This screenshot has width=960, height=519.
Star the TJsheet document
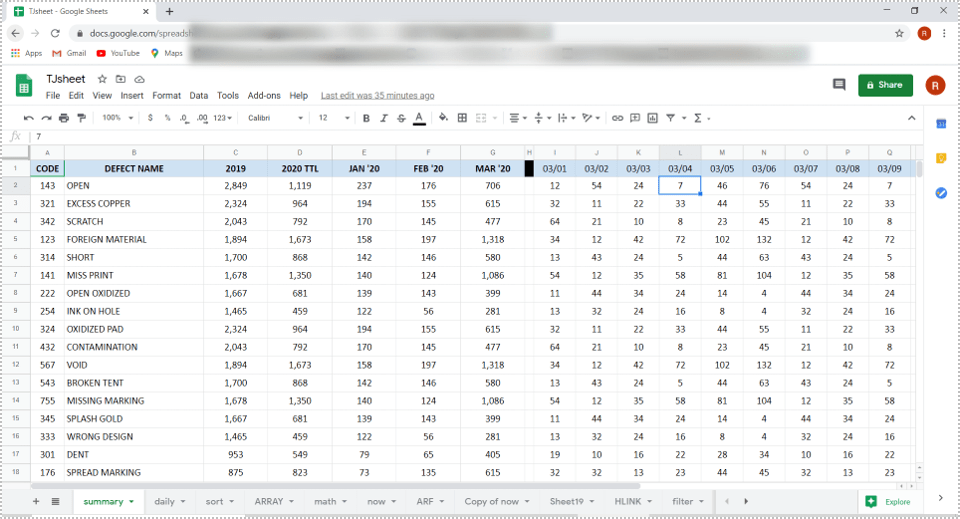(102, 79)
